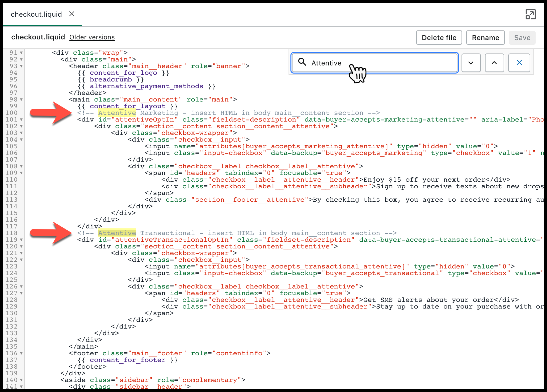The width and height of the screenshot is (547, 392).
Task: Fold the block at line 119
Action: point(21,240)
